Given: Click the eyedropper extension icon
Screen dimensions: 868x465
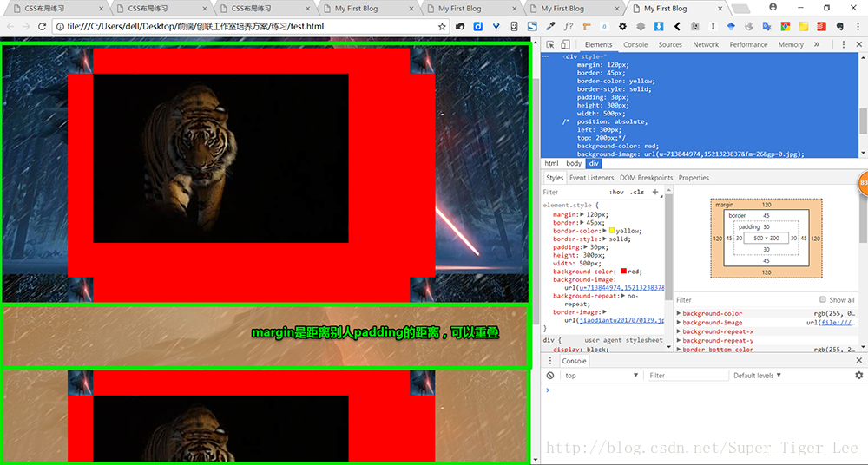Looking at the screenshot, I should click(x=550, y=27).
